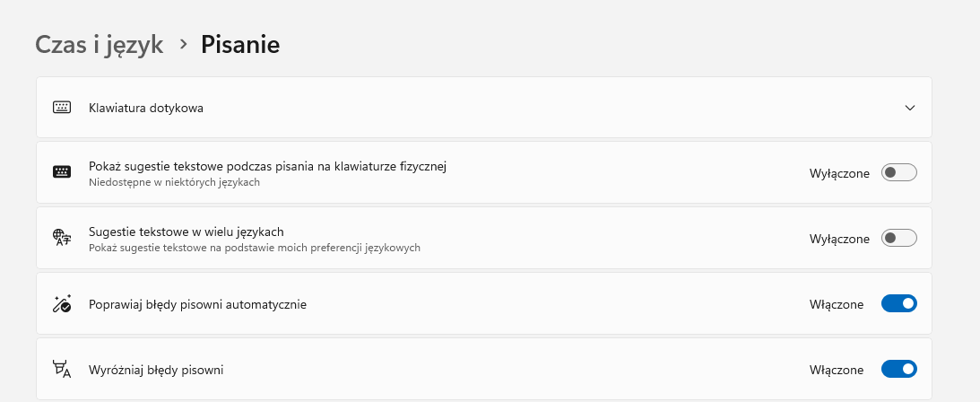Click the Wyróżniaj błędy pisowni text label
Image resolution: width=980 pixels, height=402 pixels.
(x=156, y=370)
